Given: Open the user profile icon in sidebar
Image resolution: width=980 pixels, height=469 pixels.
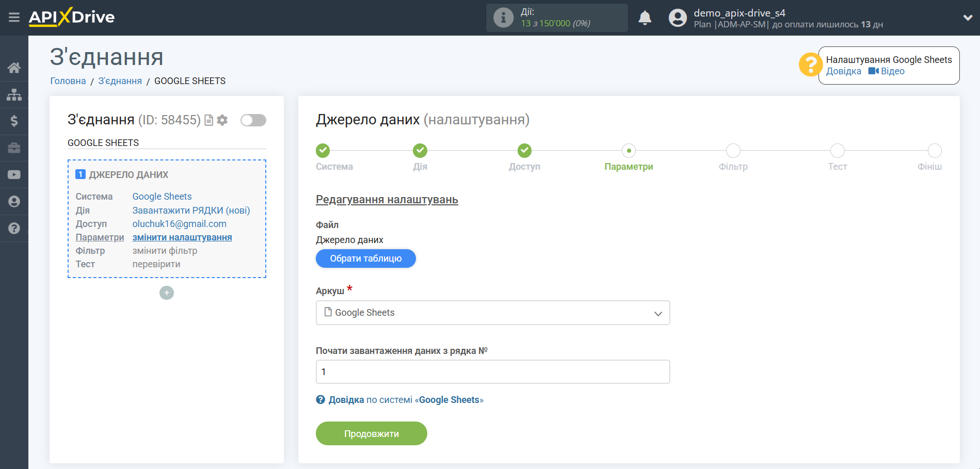Looking at the screenshot, I should pyautogui.click(x=14, y=202).
